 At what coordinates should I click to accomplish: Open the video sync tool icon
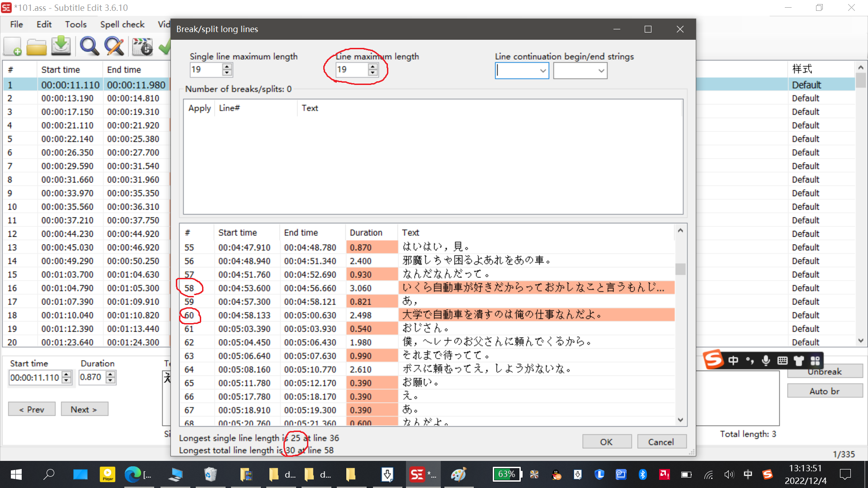(142, 46)
